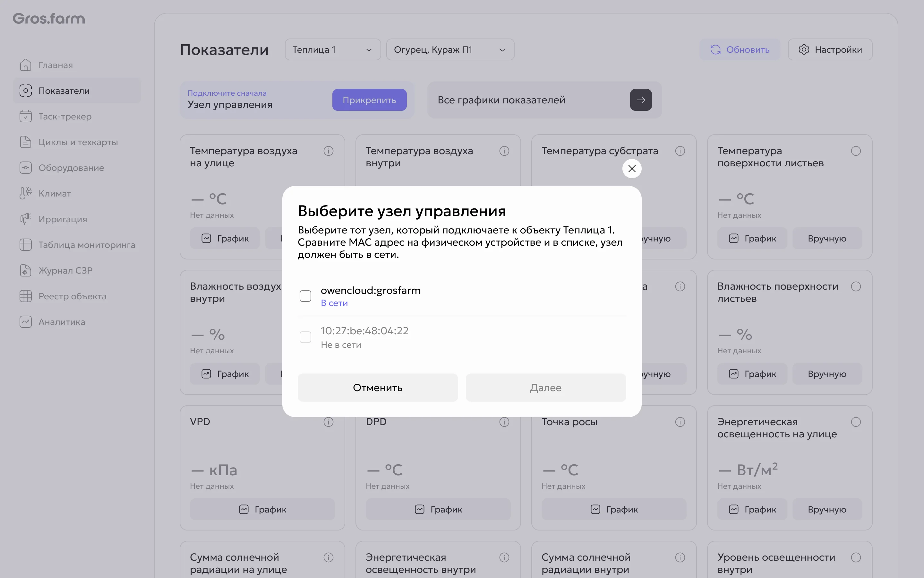
Task: Click the Главная home icon
Action: (26, 65)
